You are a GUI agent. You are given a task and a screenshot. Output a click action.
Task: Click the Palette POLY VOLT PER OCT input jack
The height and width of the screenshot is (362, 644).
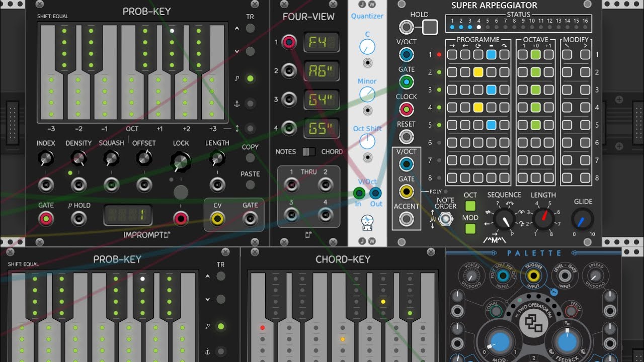point(502,275)
